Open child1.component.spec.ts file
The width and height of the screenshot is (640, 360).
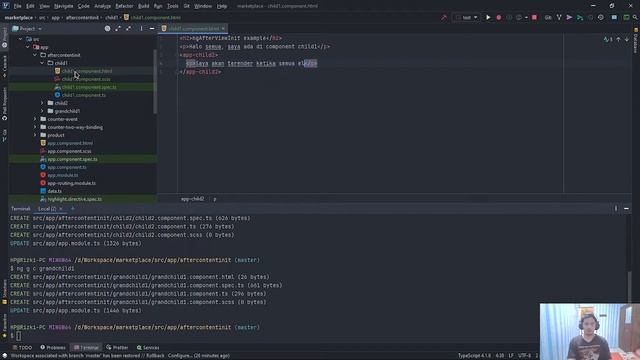(x=89, y=87)
